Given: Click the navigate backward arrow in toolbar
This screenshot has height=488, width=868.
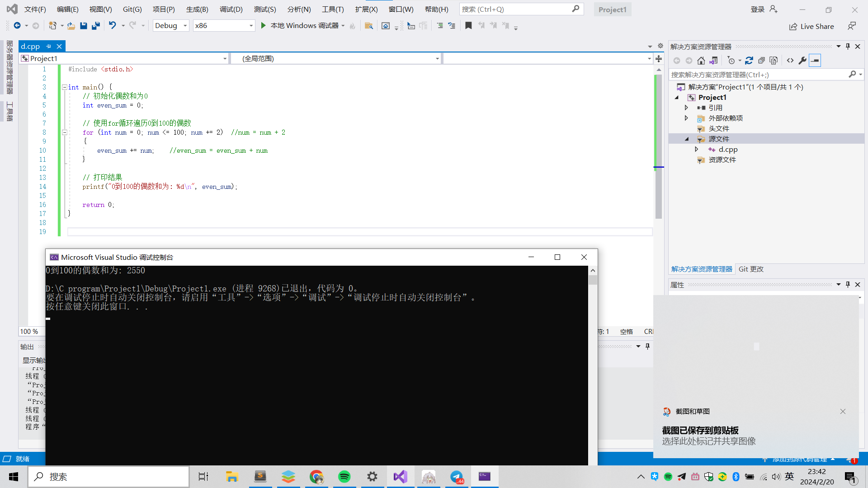Looking at the screenshot, I should pyautogui.click(x=17, y=26).
